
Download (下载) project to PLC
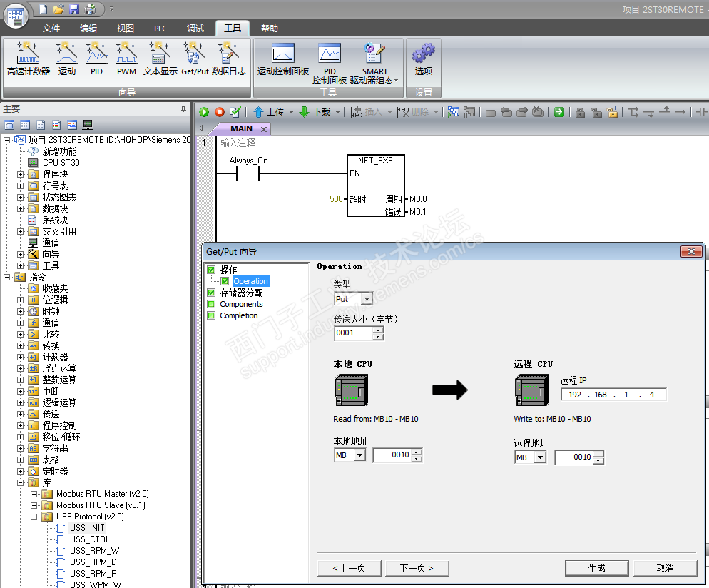click(315, 112)
